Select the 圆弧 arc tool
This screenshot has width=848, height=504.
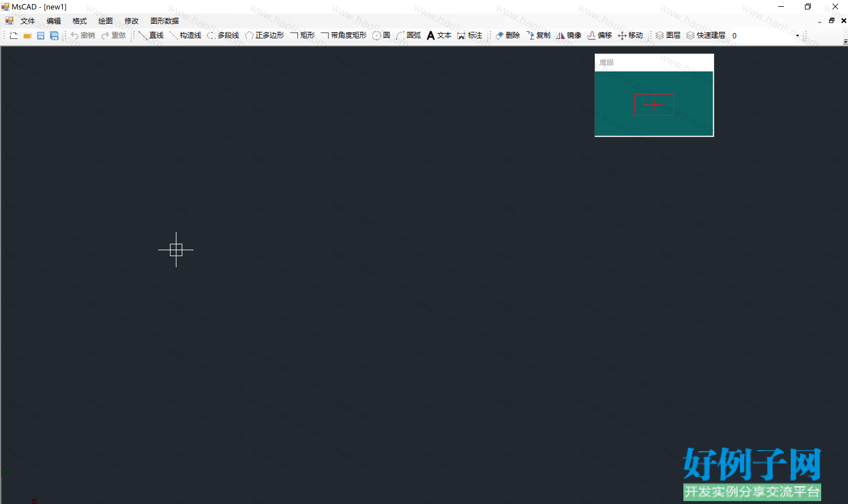coord(409,35)
